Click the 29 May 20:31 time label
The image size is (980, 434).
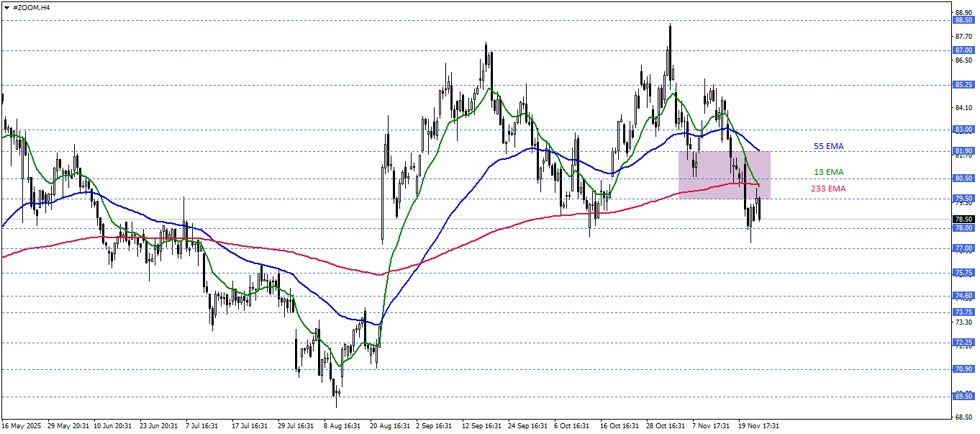coord(68,426)
